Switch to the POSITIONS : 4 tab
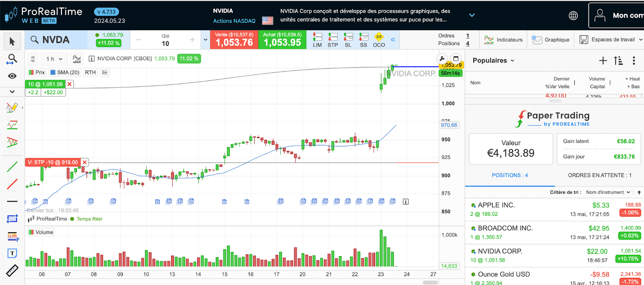 click(x=510, y=175)
